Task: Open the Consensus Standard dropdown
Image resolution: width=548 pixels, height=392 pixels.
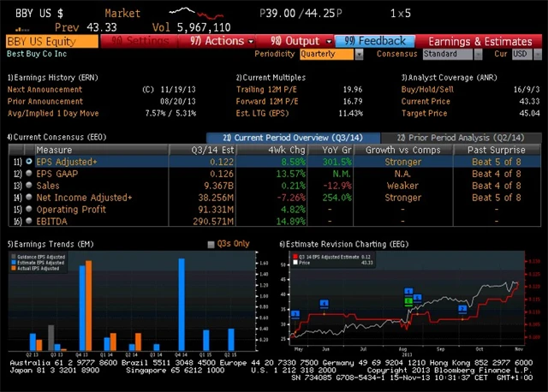Action: tap(451, 54)
